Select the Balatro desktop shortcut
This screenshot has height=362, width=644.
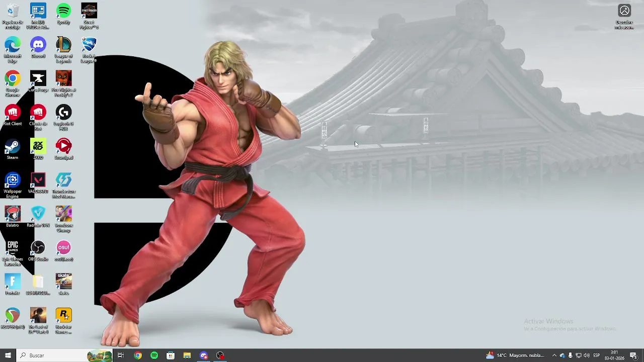coord(13,216)
